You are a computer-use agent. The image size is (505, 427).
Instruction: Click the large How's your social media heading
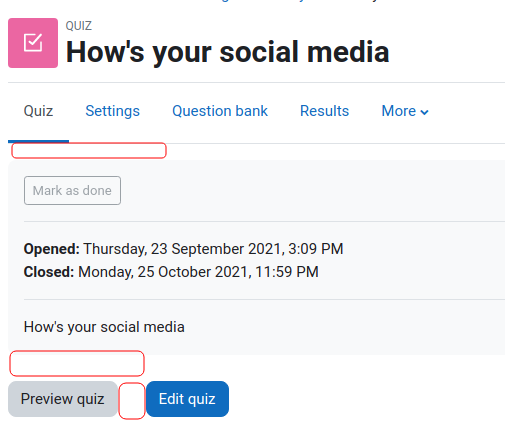[x=228, y=52]
